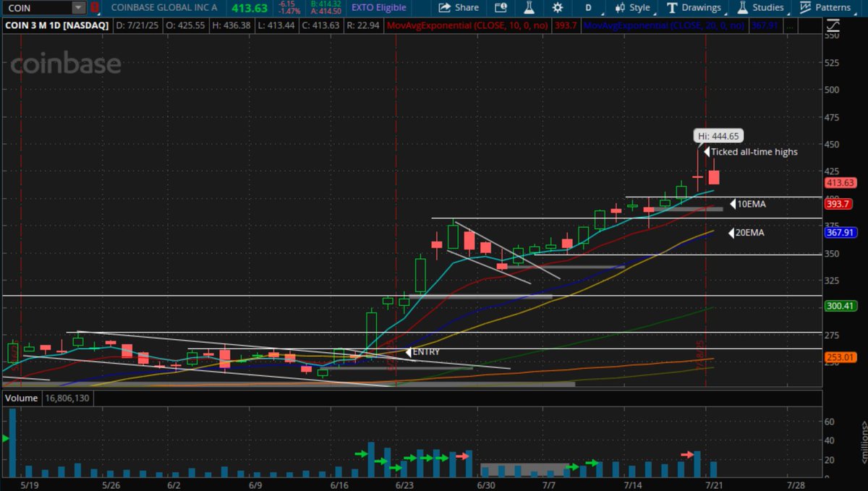Click the flask icon in the top toolbar

coord(529,8)
